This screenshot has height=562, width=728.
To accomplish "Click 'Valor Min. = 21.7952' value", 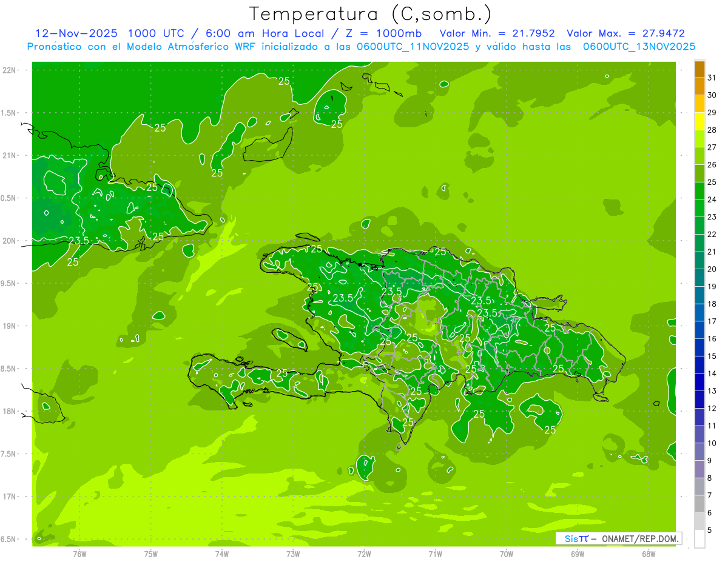I will [497, 33].
